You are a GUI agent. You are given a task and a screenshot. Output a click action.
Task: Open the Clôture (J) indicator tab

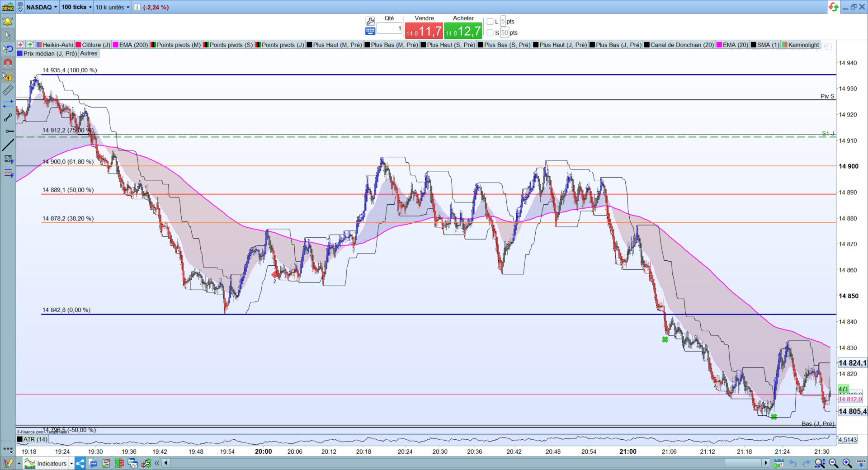click(93, 45)
